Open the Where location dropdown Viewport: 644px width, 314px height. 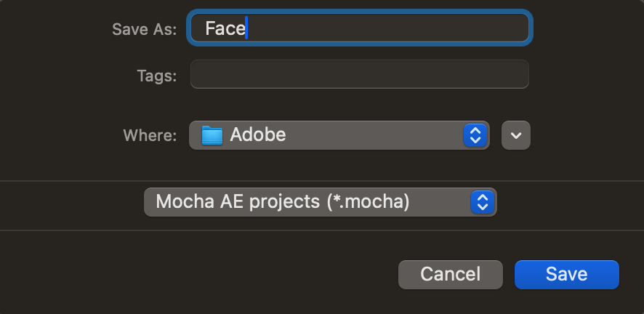pyautogui.click(x=339, y=135)
